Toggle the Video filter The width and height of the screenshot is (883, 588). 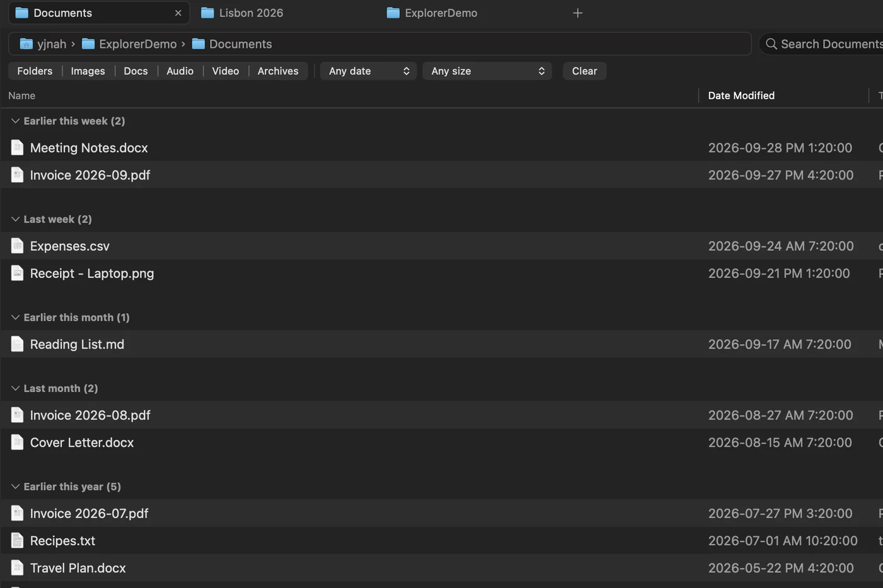click(x=225, y=71)
